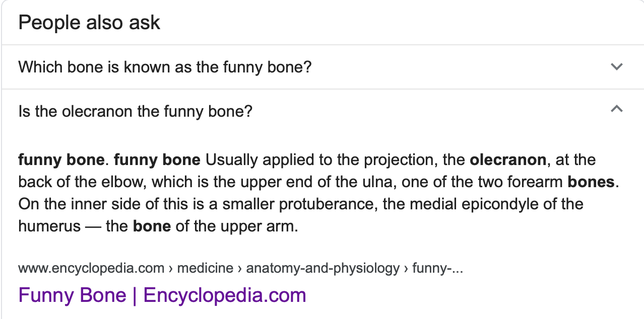The height and width of the screenshot is (319, 644).
Task: Select the 'medicine' breadcrumb segment
Action: click(x=205, y=268)
